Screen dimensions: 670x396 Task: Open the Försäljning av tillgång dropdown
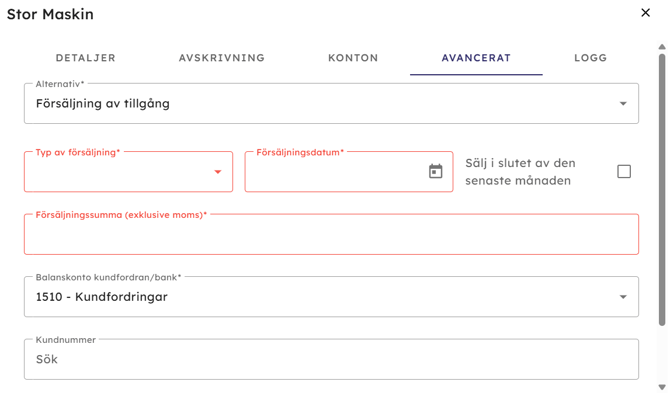click(331, 103)
